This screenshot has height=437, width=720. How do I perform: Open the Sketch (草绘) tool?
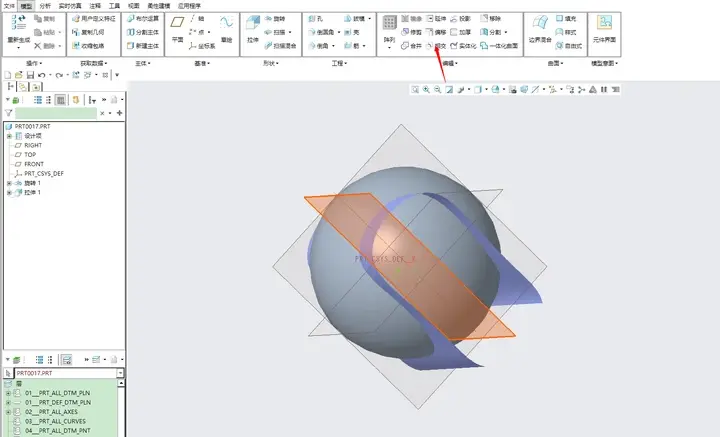click(x=226, y=28)
